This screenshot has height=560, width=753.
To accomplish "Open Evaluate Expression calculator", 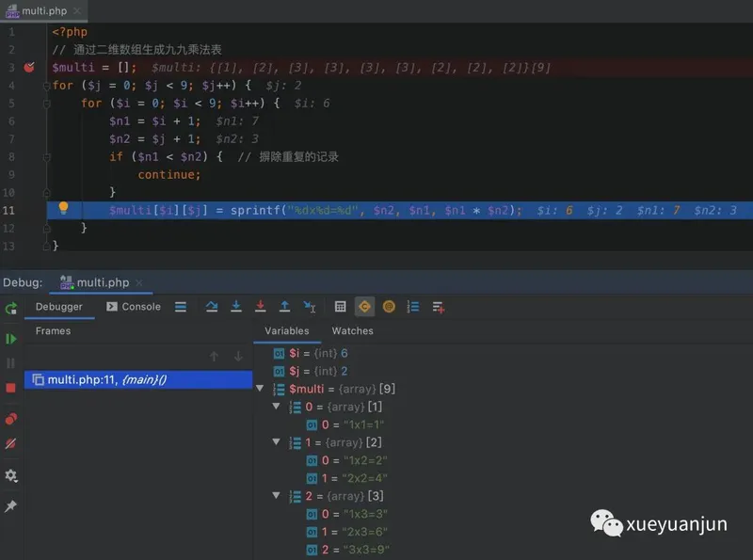I will [x=340, y=307].
